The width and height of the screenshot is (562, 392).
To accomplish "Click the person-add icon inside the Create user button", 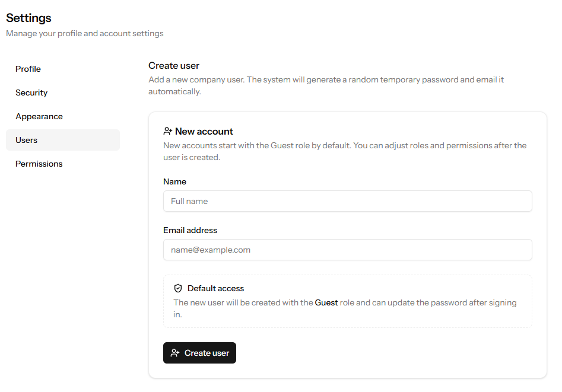I will pyautogui.click(x=175, y=353).
